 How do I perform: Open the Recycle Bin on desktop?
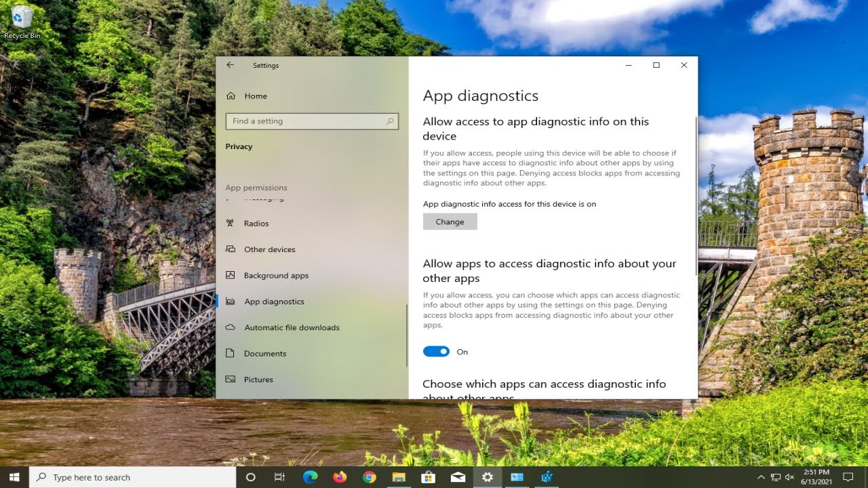22,22
